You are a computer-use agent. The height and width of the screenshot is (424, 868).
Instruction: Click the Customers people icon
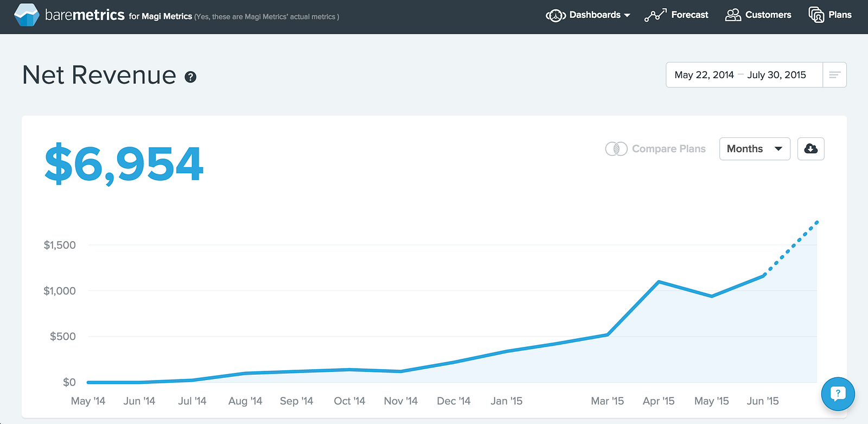coord(733,15)
